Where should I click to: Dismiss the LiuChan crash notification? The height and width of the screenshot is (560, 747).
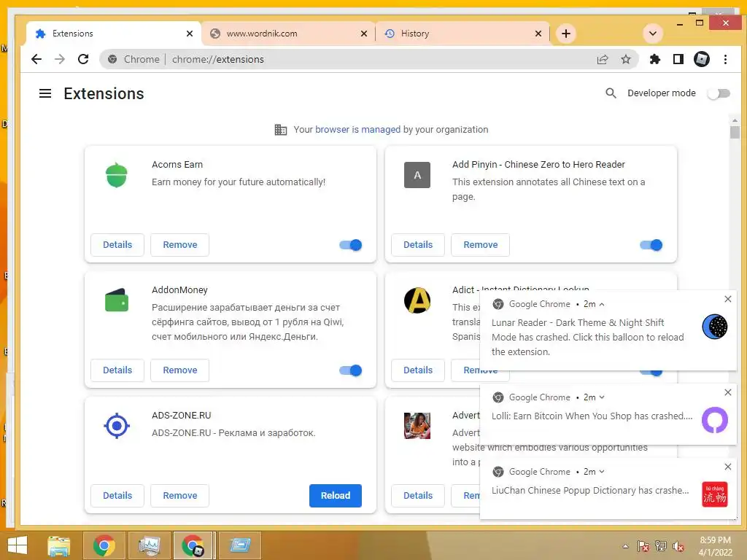727,467
